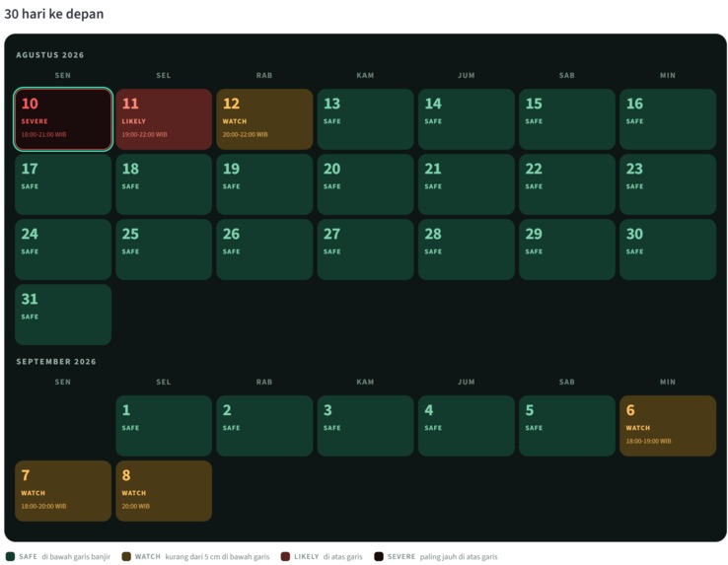Click the 'SEPTEMBER 2026' month heading
The height and width of the screenshot is (565, 728).
click(x=56, y=361)
